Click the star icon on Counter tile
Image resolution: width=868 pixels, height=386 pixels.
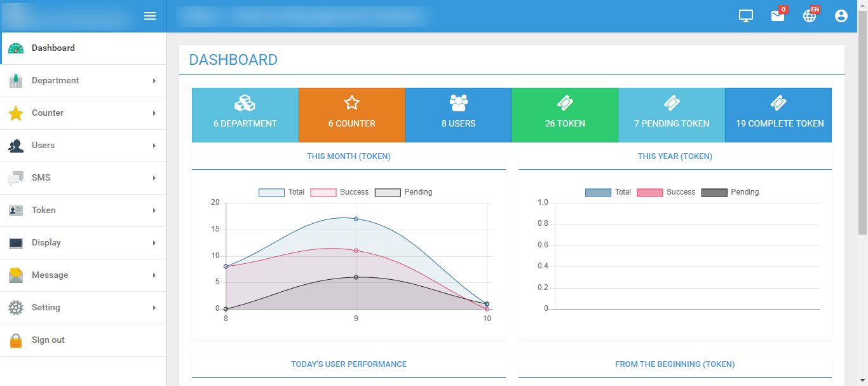(351, 103)
